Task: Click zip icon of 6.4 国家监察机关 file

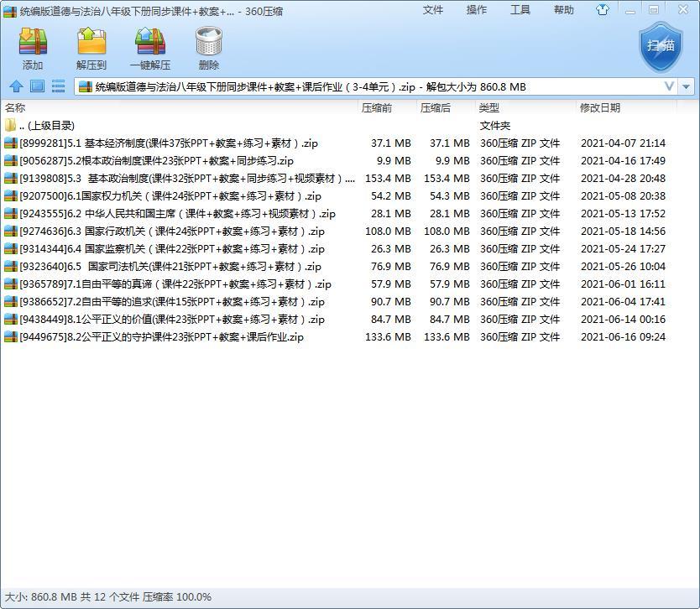Action: point(11,249)
